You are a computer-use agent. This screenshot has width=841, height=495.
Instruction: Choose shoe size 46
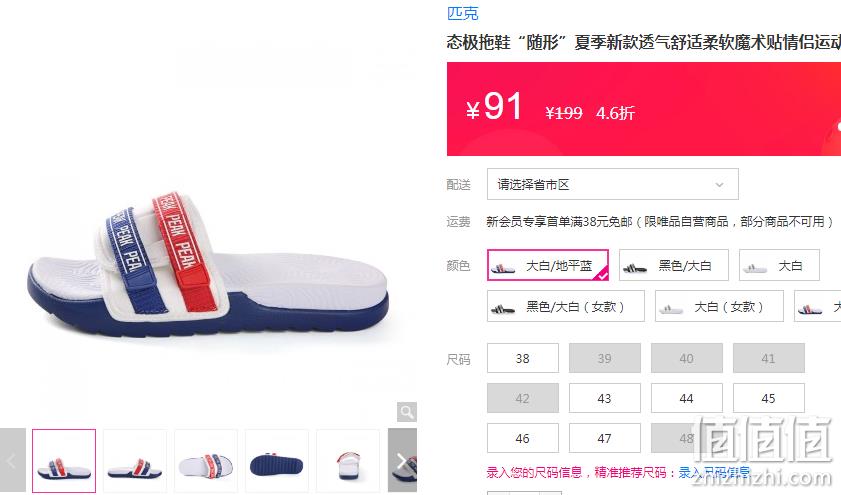(x=523, y=438)
